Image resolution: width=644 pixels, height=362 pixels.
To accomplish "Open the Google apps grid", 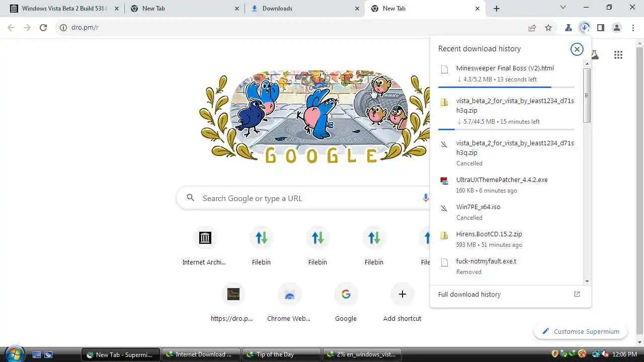I will (618, 55).
